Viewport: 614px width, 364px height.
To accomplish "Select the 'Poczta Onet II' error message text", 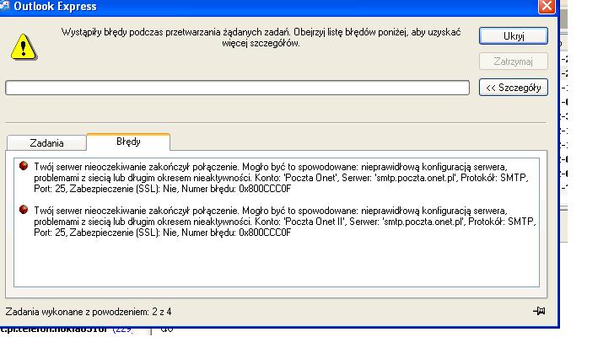I will coord(285,222).
